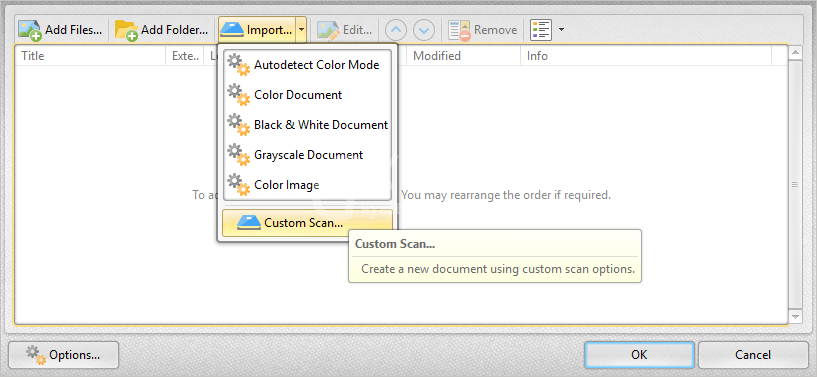The image size is (817, 377).
Task: Click Custom Scan... menu entry
Action: (x=307, y=223)
